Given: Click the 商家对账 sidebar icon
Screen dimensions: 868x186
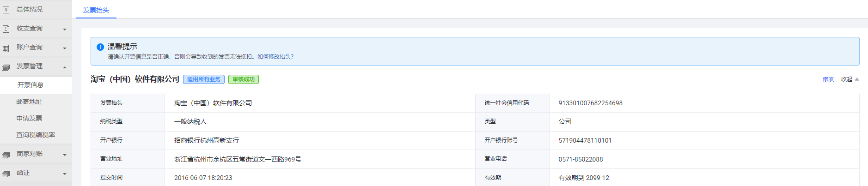Looking at the screenshot, I should pyautogui.click(x=6, y=155).
